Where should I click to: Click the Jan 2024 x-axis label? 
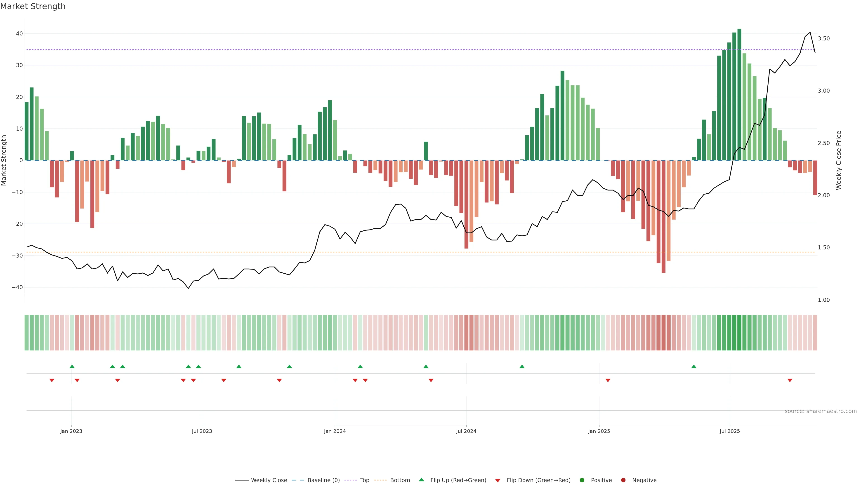tap(335, 431)
